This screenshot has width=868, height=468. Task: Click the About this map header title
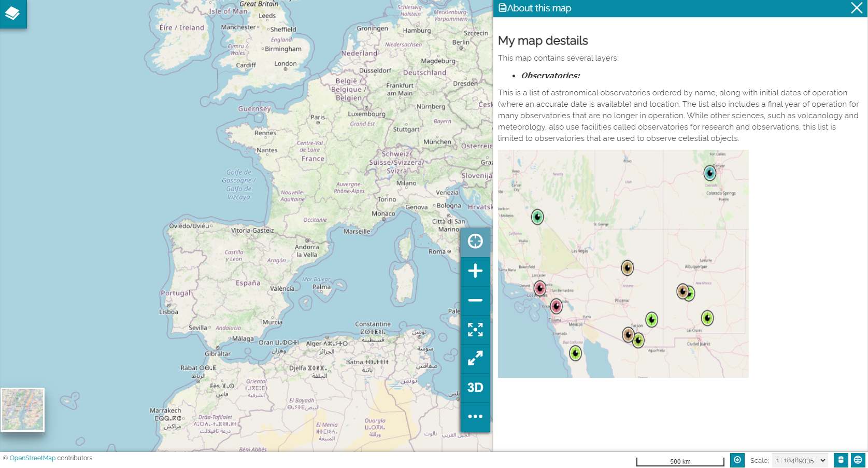click(539, 8)
